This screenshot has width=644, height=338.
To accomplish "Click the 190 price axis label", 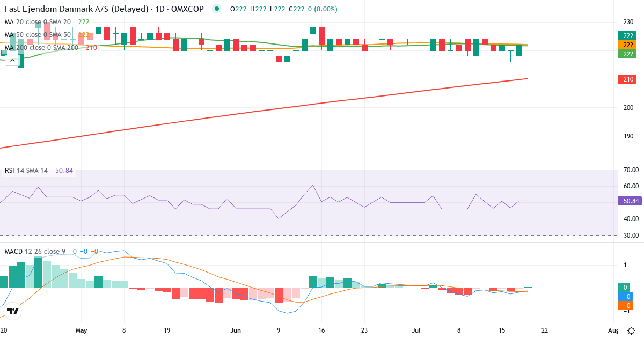I will tap(628, 136).
